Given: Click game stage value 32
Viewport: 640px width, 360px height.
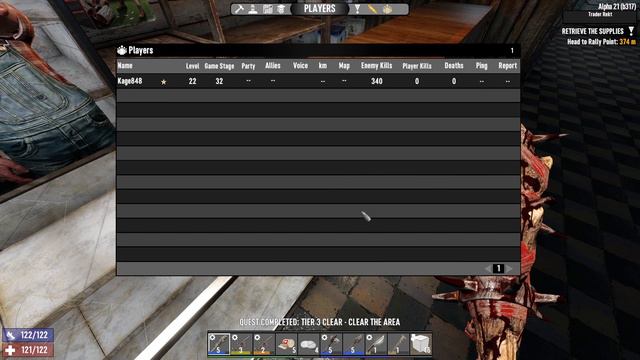Looking at the screenshot, I should click(219, 81).
